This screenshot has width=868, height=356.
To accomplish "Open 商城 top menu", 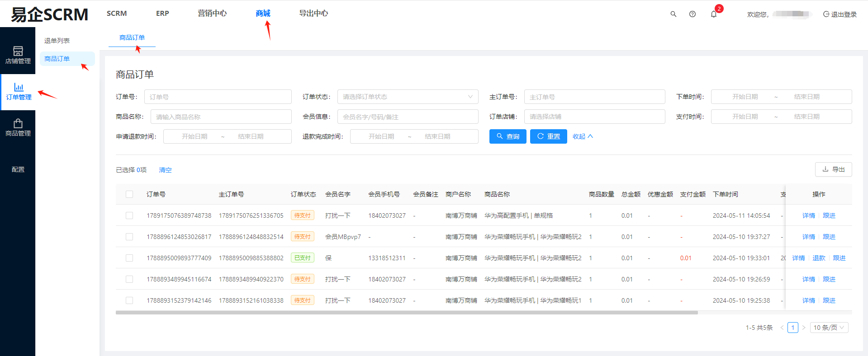I will tap(263, 14).
